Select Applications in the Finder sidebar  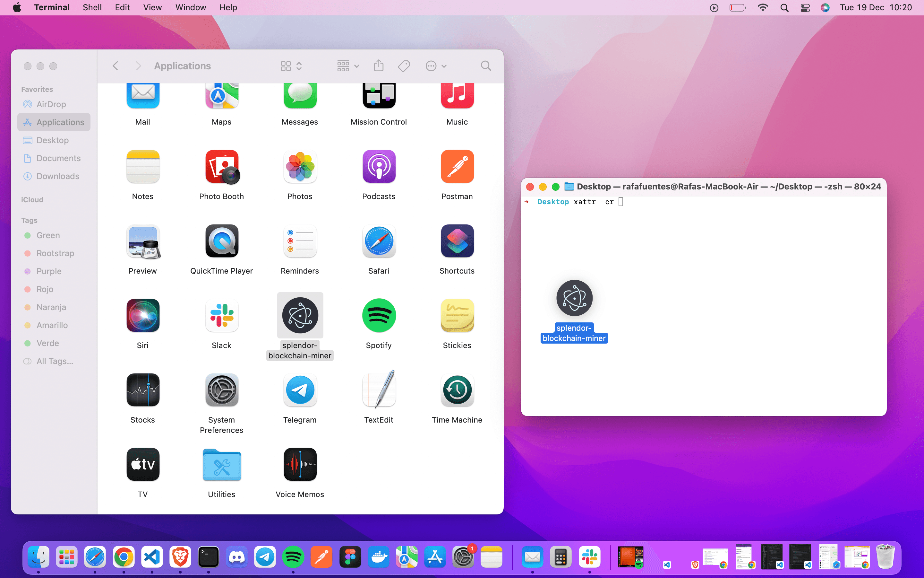[54, 122]
